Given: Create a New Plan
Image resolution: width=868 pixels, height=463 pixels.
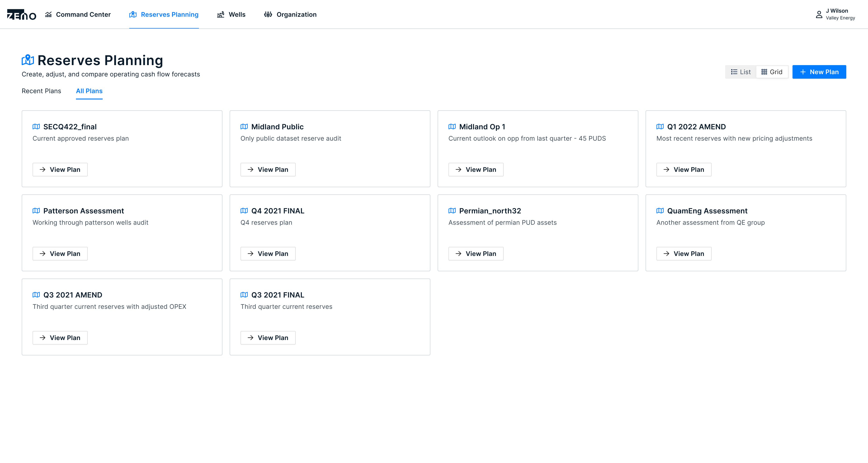Looking at the screenshot, I should click(819, 72).
